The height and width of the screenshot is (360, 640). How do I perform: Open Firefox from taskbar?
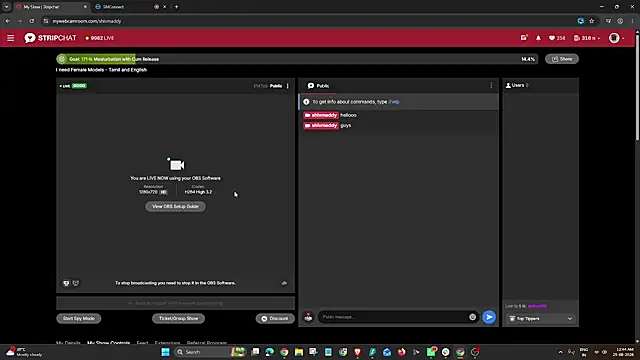402,352
